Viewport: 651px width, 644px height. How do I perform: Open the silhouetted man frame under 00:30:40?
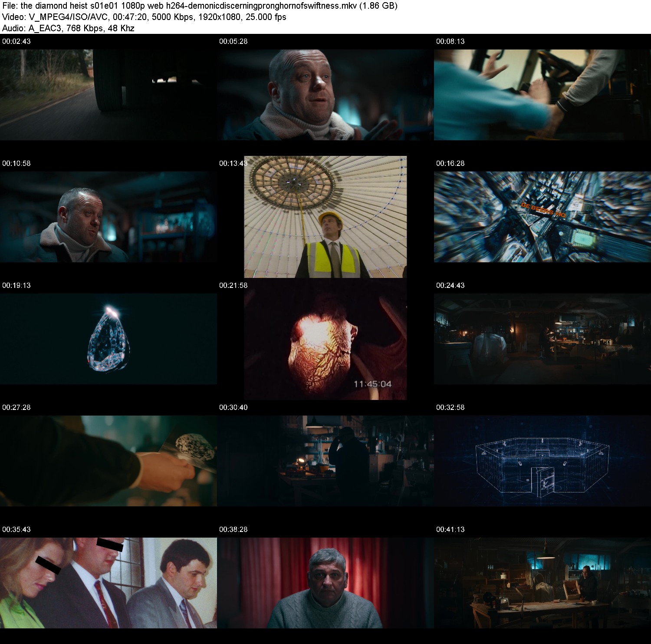click(325, 461)
